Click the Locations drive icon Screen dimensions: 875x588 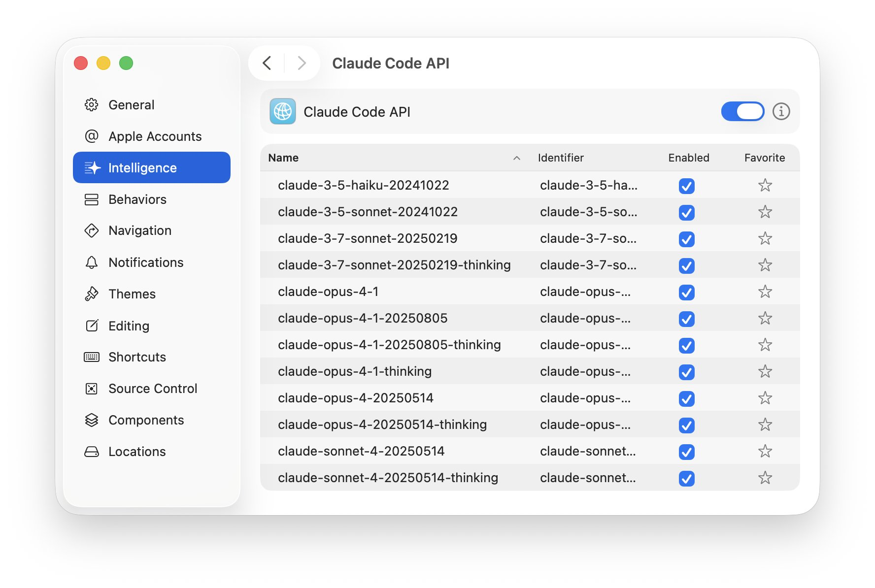(92, 452)
